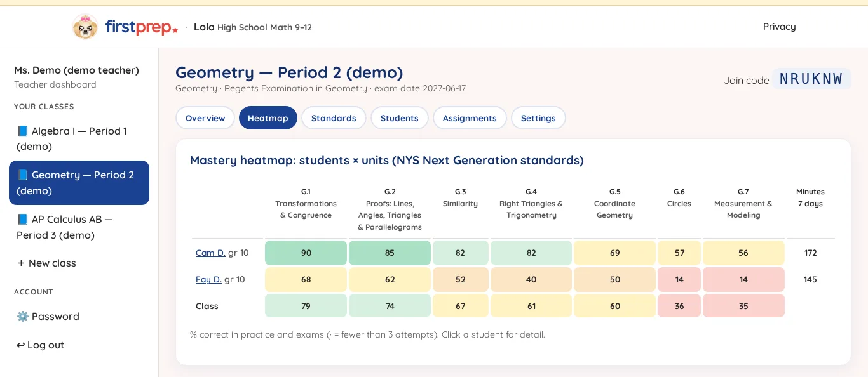Click the Geometry Period 2 book icon

(23, 175)
